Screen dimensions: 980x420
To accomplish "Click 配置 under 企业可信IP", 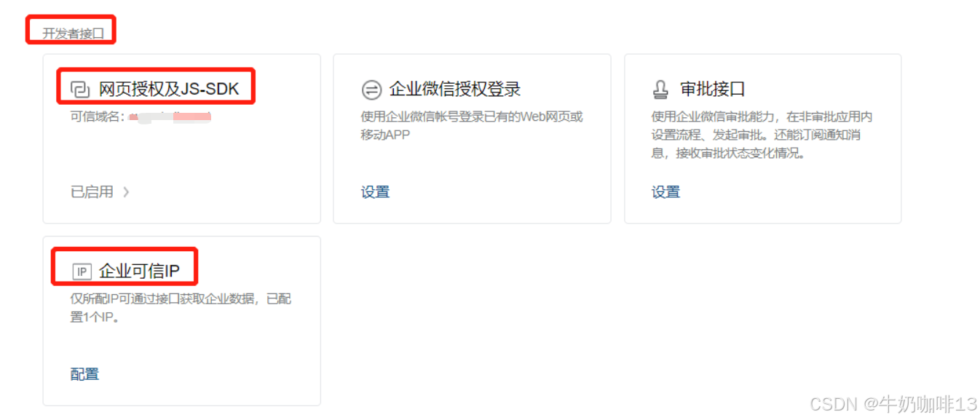I will click(84, 374).
